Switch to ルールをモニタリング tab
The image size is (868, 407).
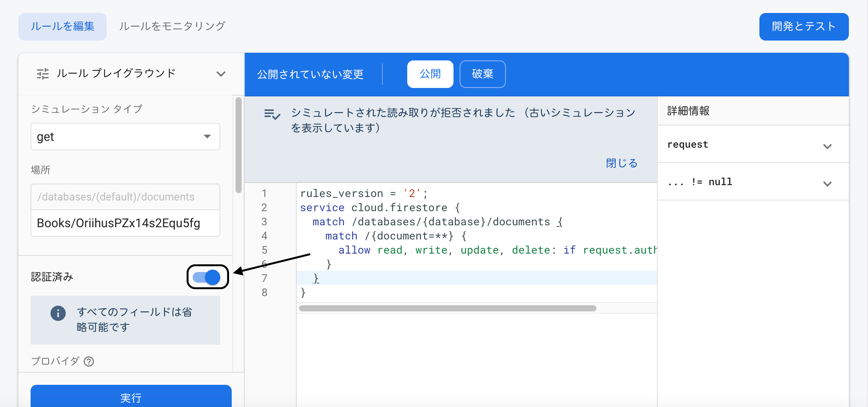click(172, 26)
